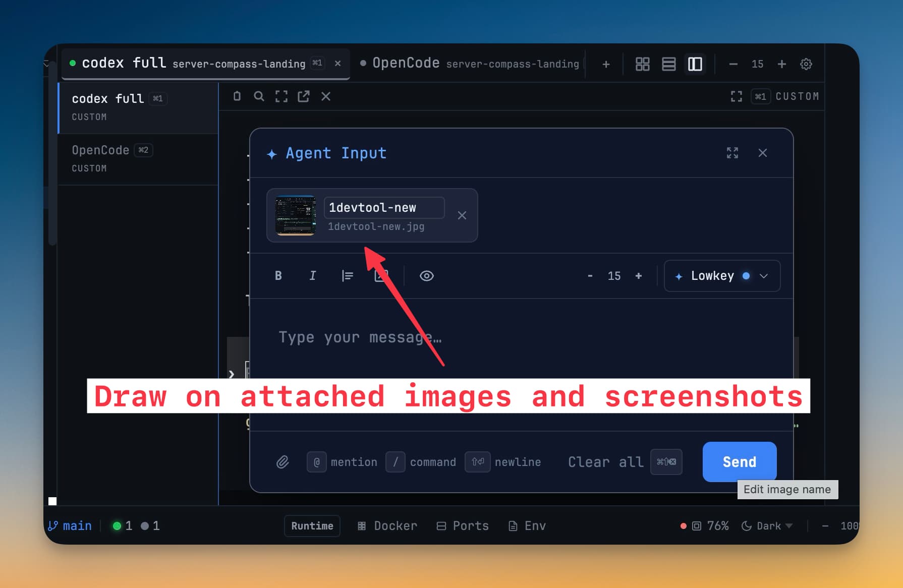Click the / command shortcut
Viewport: 903px width, 588px height.
421,462
